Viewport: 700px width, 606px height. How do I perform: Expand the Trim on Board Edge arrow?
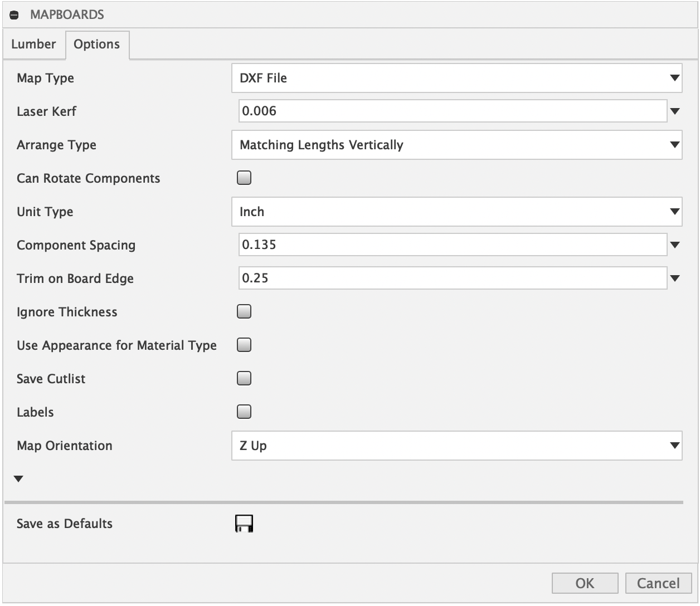(x=675, y=278)
